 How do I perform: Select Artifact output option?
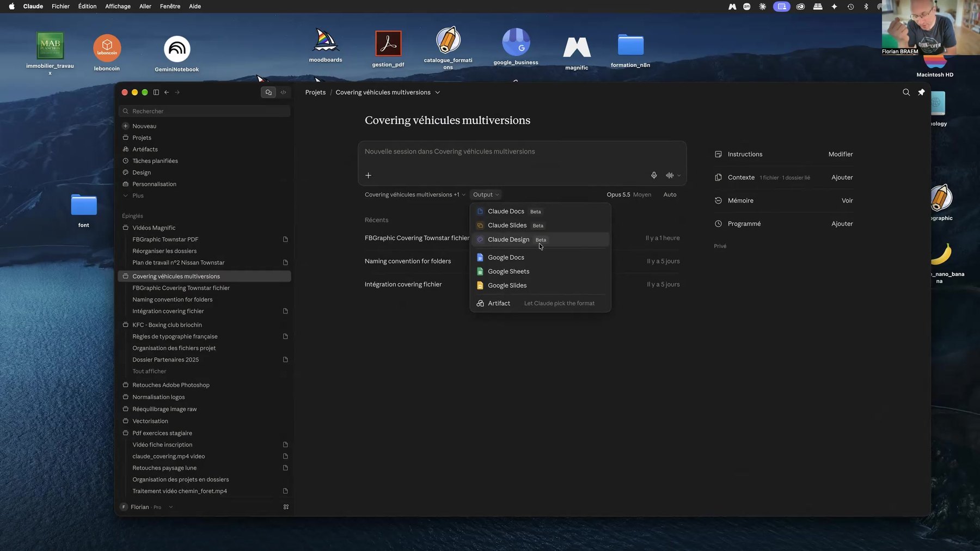click(541, 303)
